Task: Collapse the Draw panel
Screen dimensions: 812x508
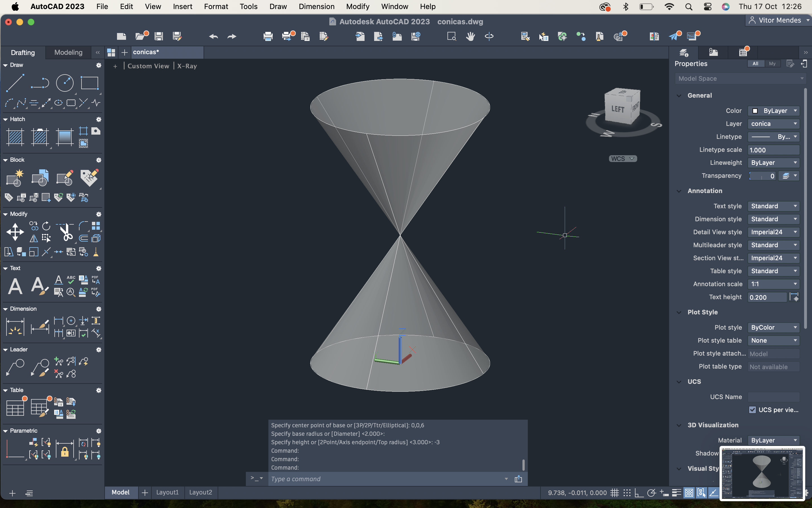Action: coord(5,65)
